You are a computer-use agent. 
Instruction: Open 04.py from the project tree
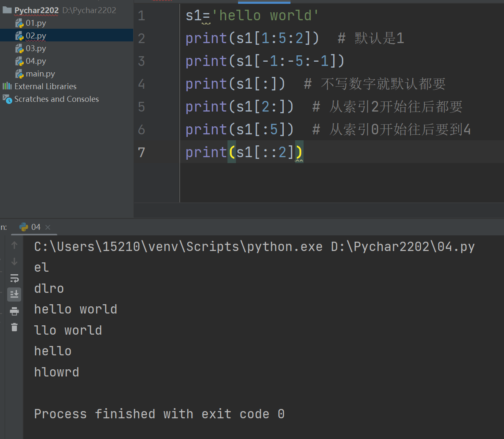click(x=36, y=61)
